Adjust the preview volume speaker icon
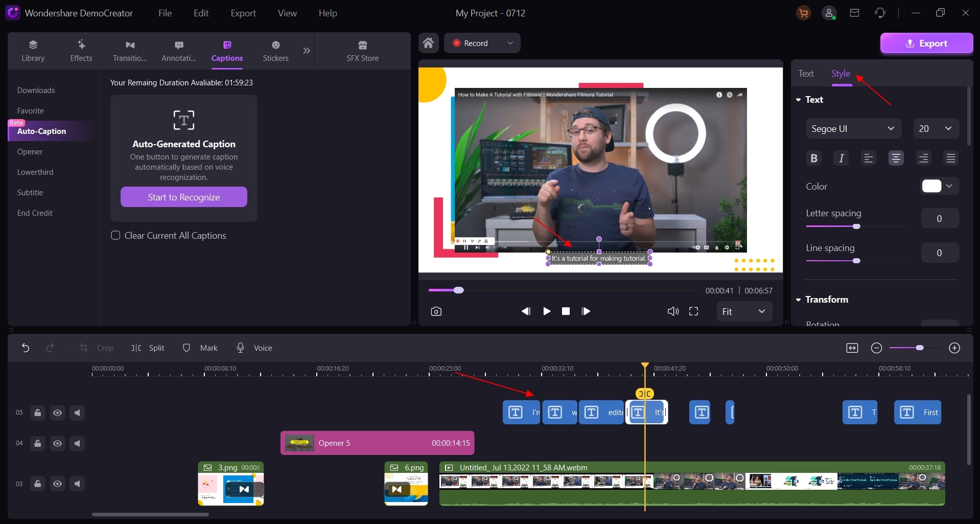Viewport: 980px width, 524px height. 673,311
